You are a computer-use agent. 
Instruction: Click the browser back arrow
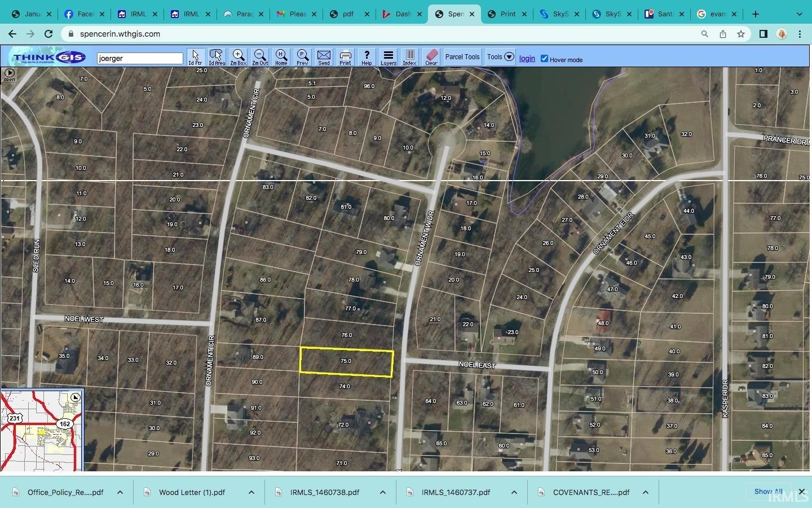coord(12,34)
